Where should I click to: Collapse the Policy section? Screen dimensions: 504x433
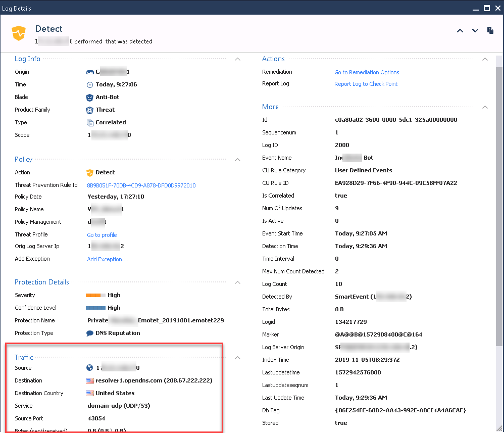tap(237, 160)
